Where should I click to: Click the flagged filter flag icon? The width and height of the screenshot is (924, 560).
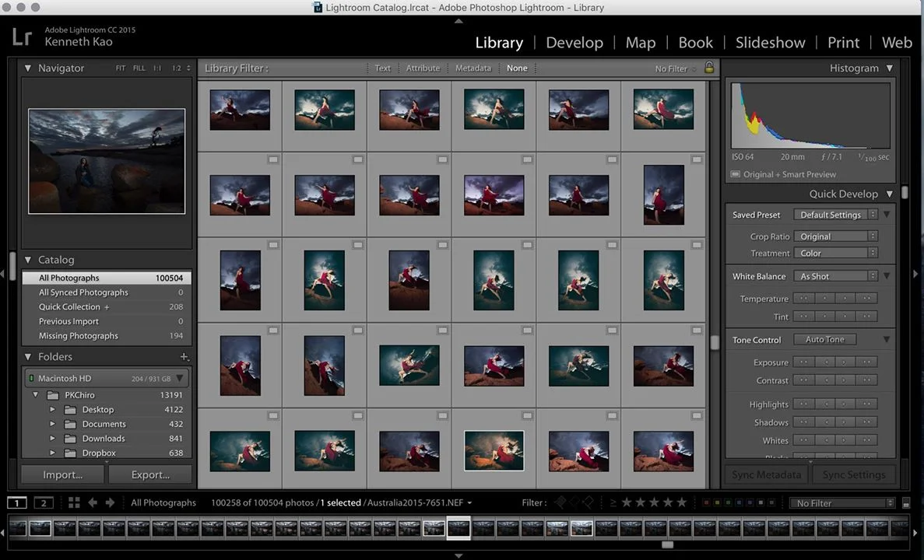[560, 502]
